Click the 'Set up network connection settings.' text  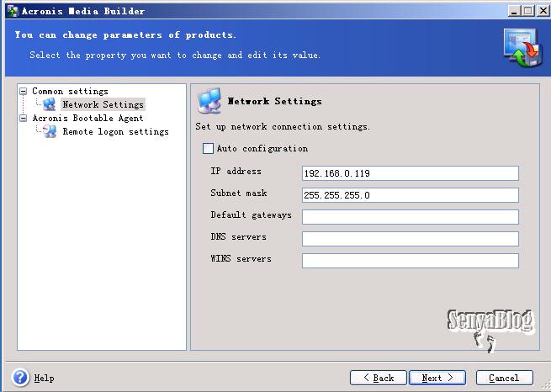tap(283, 126)
